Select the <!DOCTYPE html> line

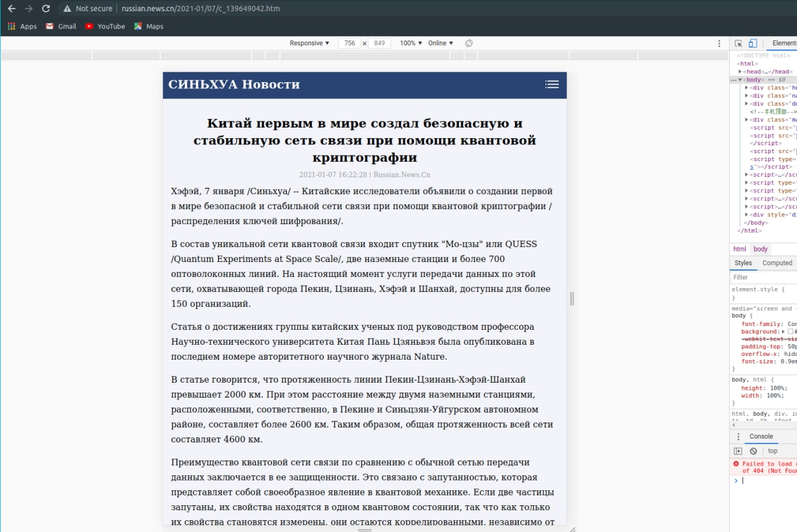(763, 55)
